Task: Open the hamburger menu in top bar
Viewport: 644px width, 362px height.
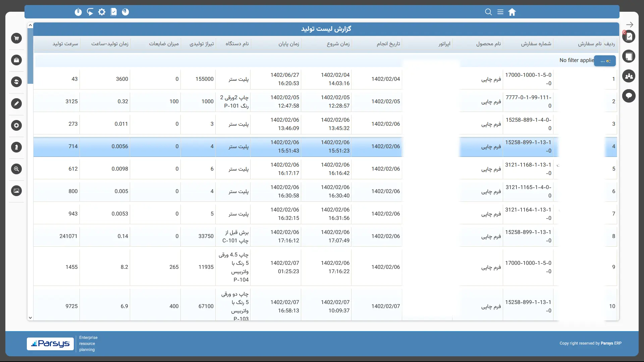Action: tap(500, 12)
